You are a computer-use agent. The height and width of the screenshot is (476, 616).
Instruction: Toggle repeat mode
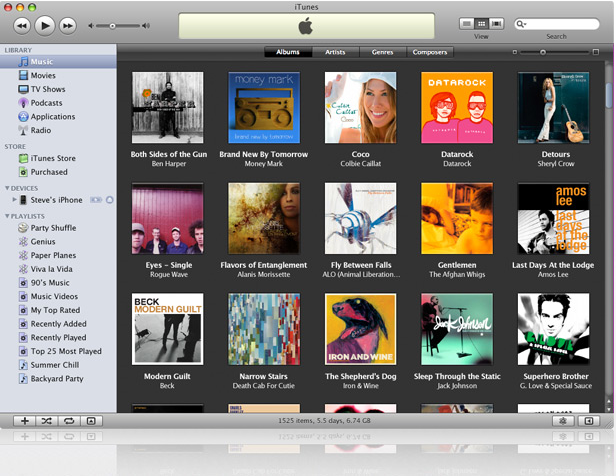[69, 421]
